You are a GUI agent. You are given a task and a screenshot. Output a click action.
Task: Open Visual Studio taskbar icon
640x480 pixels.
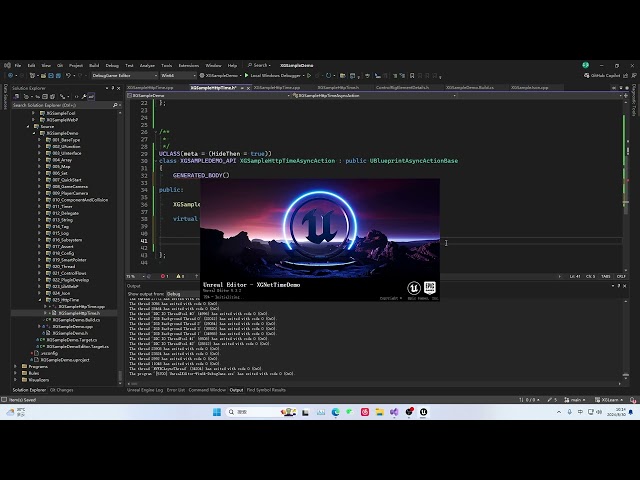pos(394,412)
